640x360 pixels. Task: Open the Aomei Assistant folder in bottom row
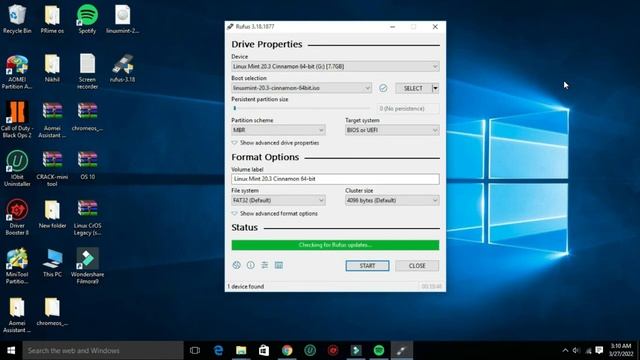tap(17, 315)
